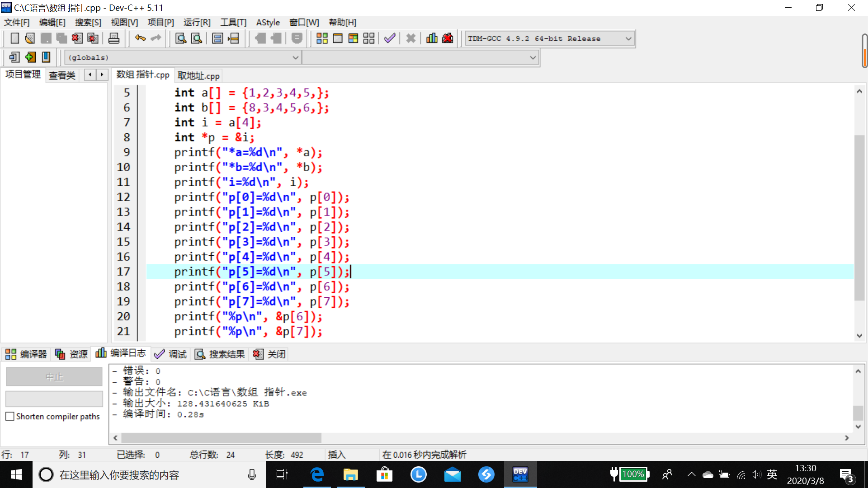Click the Find magnifier icon
Image resolution: width=868 pixels, height=488 pixels.
pos(181,38)
